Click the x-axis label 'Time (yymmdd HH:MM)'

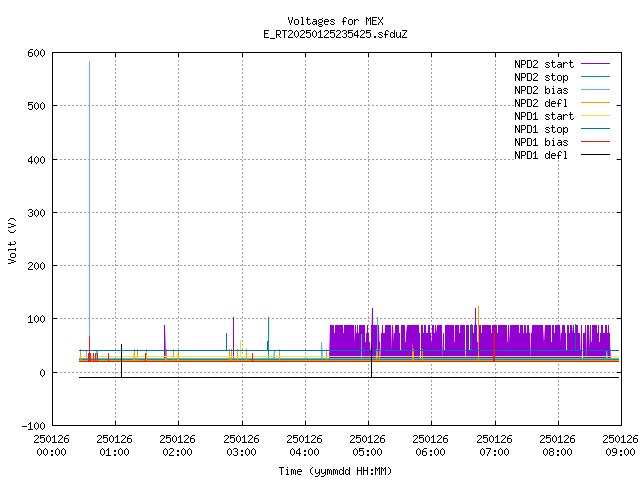pyautogui.click(x=335, y=471)
